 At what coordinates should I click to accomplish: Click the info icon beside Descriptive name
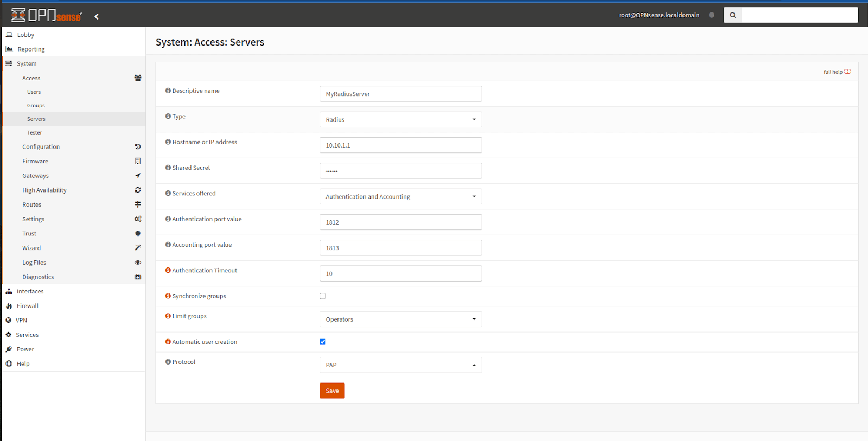(x=168, y=91)
